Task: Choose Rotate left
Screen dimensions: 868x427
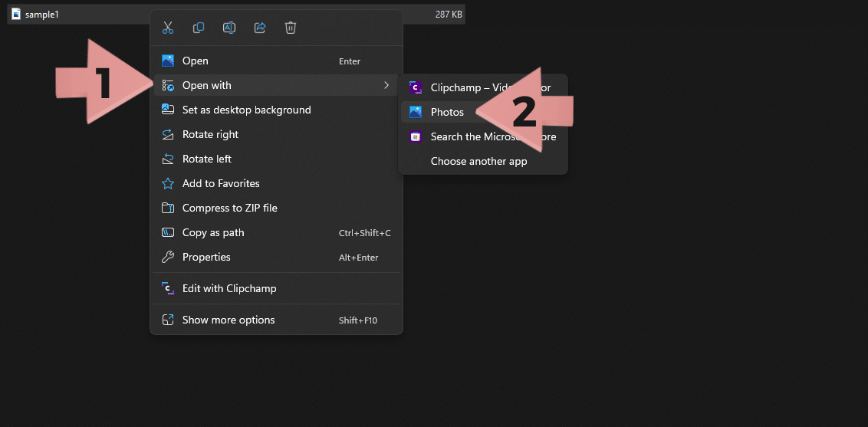Action: (276, 159)
